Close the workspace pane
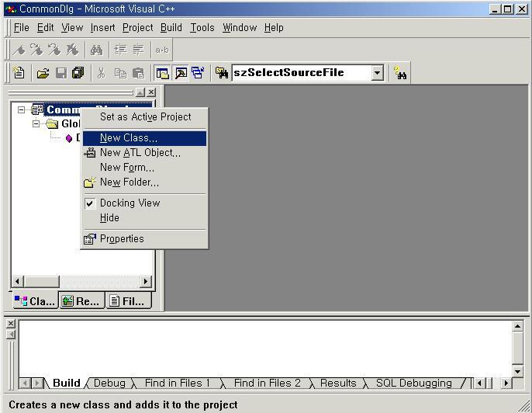 coord(151,92)
